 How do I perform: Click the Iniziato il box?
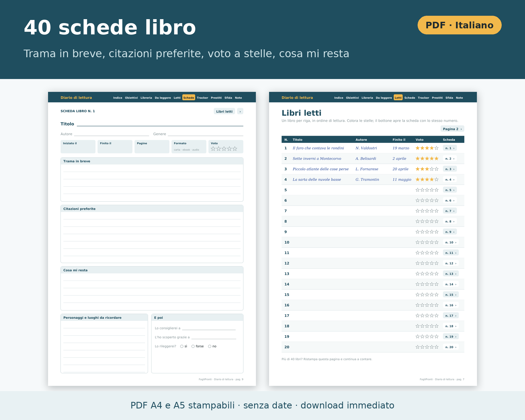(x=78, y=147)
